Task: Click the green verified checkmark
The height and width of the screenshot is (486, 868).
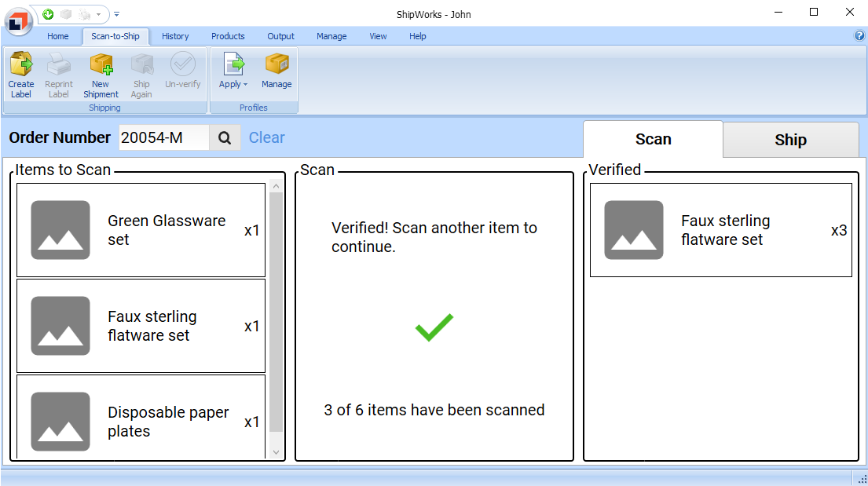Action: click(x=434, y=327)
